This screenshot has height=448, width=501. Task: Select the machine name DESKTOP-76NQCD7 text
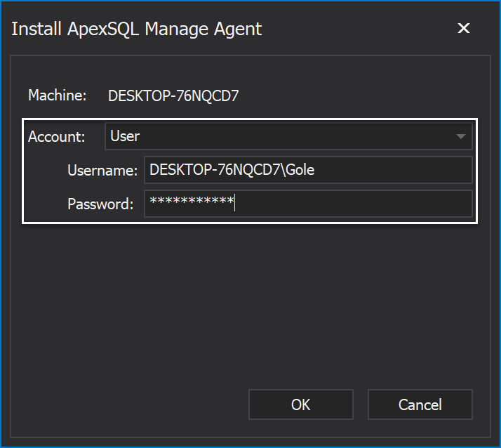[x=173, y=95]
